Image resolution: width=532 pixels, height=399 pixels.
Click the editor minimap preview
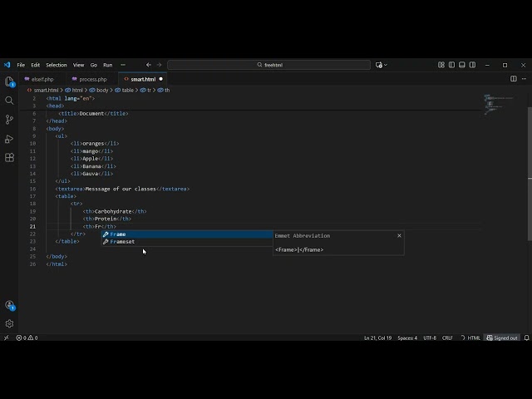click(499, 106)
